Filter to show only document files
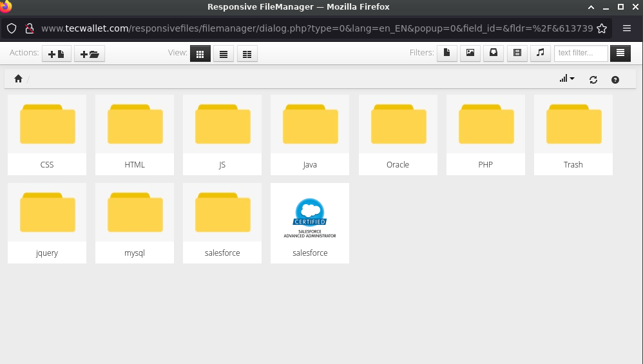The width and height of the screenshot is (643, 364). [447, 53]
